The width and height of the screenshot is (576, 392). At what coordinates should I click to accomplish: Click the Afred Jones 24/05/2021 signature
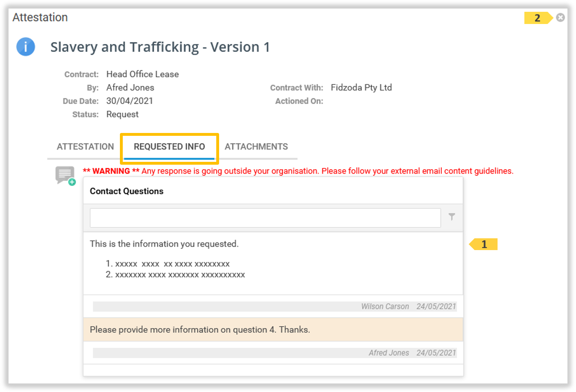point(412,353)
